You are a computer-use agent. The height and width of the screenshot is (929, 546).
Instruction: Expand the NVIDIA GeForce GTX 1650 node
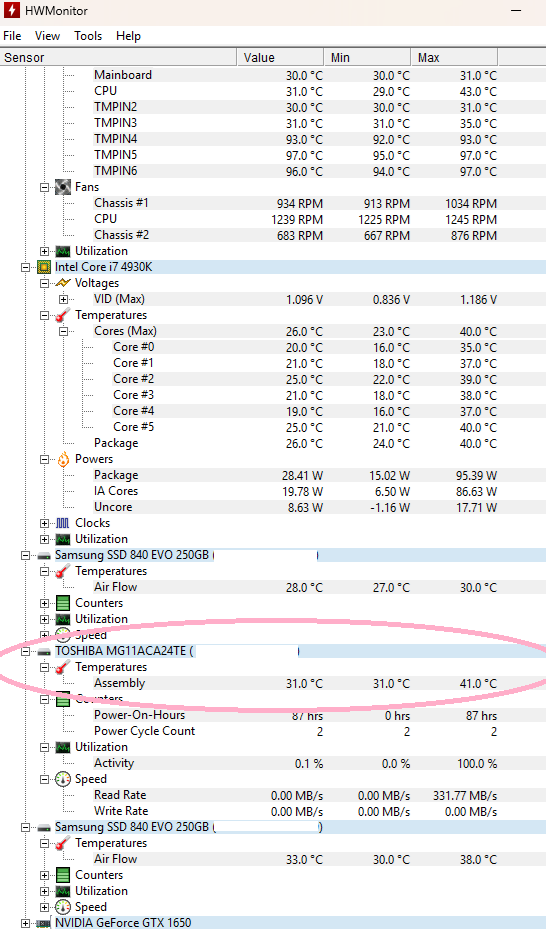tap(25, 923)
